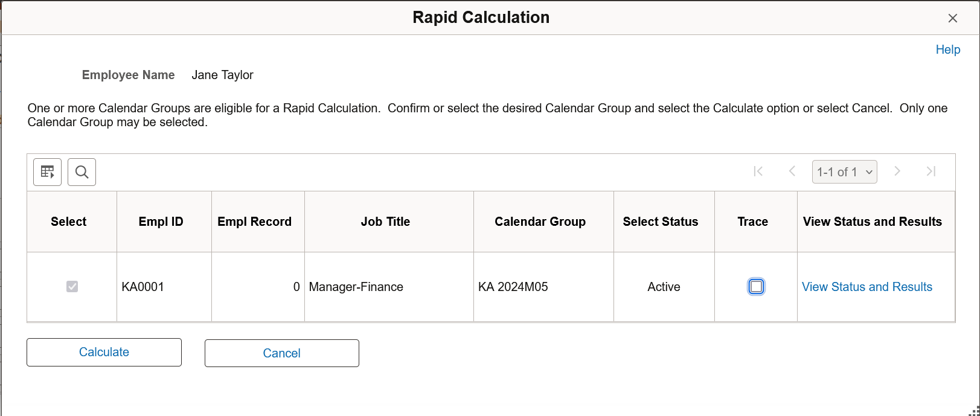Jump to last page of rows

931,171
